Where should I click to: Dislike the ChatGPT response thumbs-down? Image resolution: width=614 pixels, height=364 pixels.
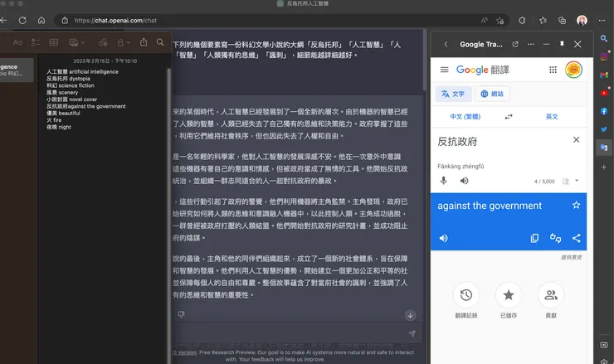(x=182, y=314)
